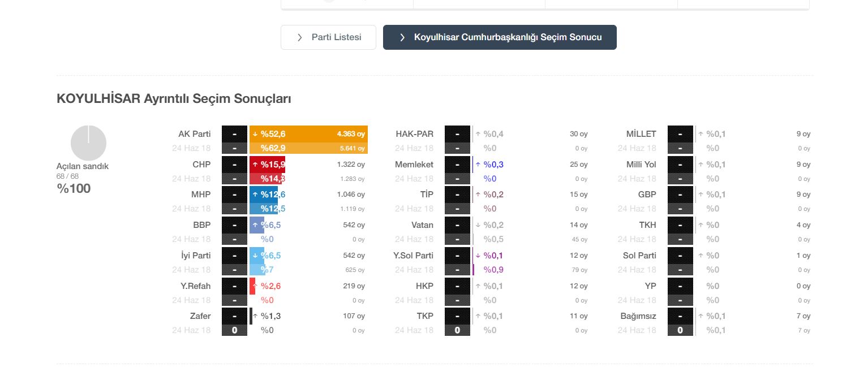Image resolution: width=868 pixels, height=376 pixels.
Task: Select the Vatan party name
Action: 423,225
